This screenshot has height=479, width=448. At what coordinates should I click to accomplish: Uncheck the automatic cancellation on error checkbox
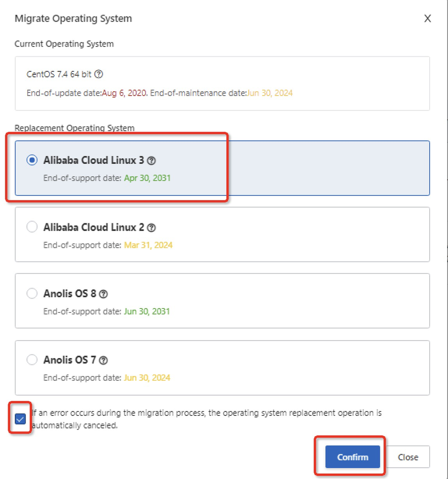pos(20,419)
